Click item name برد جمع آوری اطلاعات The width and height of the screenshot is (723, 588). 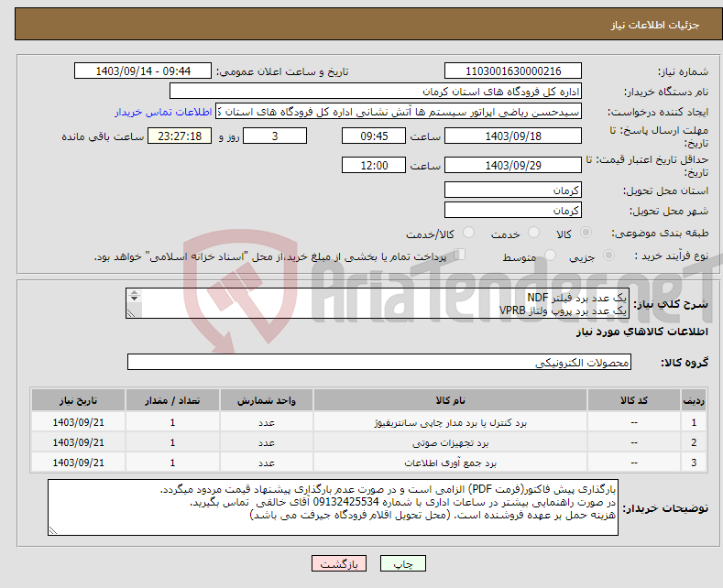click(x=450, y=463)
